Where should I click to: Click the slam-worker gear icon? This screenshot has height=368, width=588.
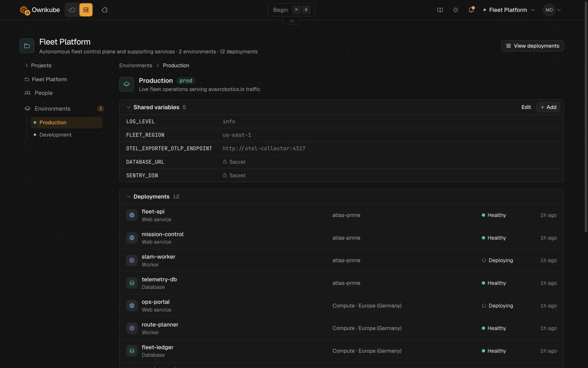(x=132, y=261)
